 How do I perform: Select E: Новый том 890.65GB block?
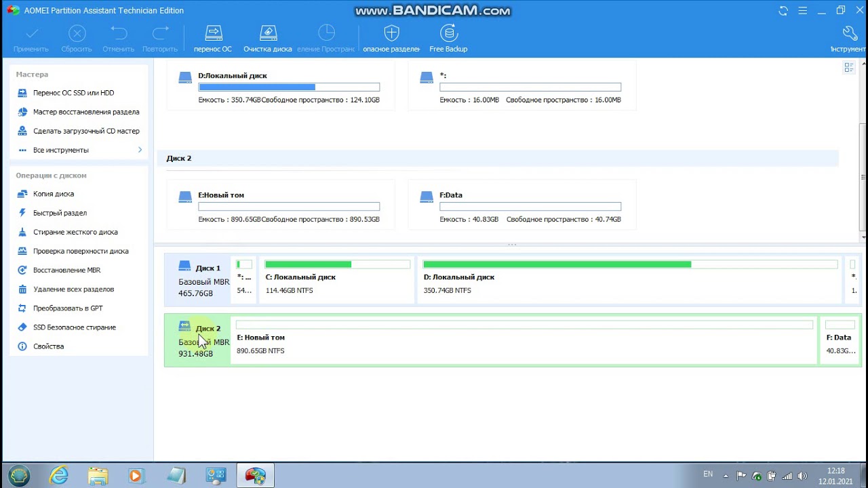pyautogui.click(x=524, y=340)
